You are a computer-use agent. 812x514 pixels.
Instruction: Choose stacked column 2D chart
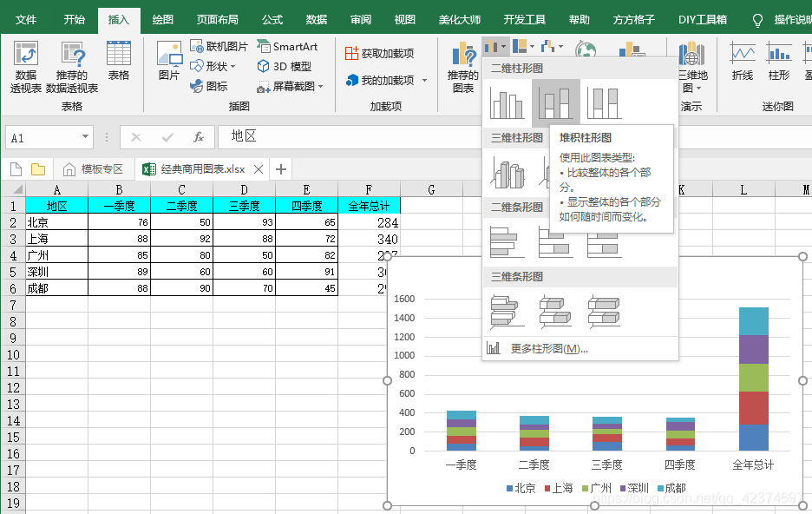click(556, 103)
